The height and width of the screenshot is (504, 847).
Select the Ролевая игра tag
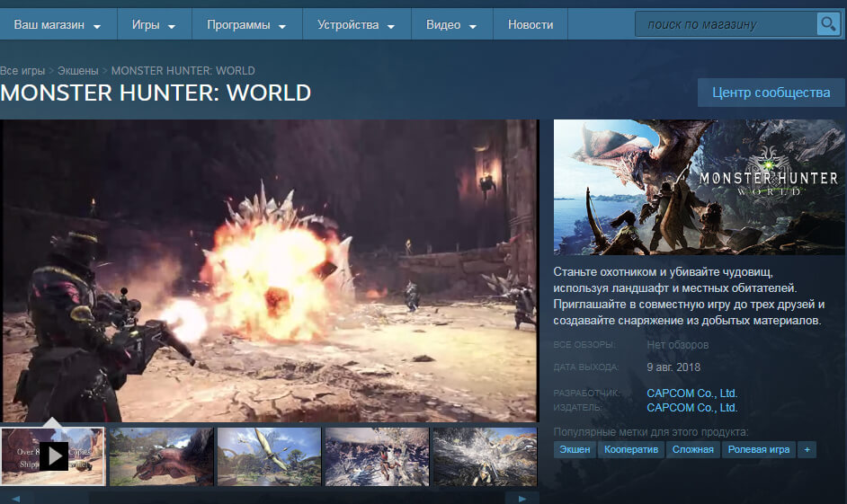[759, 449]
